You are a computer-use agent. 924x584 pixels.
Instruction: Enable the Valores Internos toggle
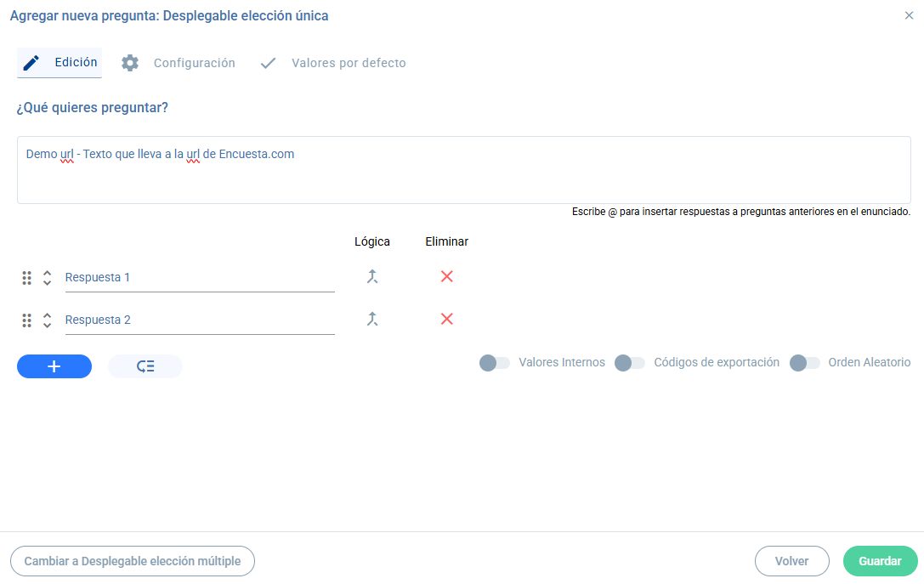click(495, 362)
